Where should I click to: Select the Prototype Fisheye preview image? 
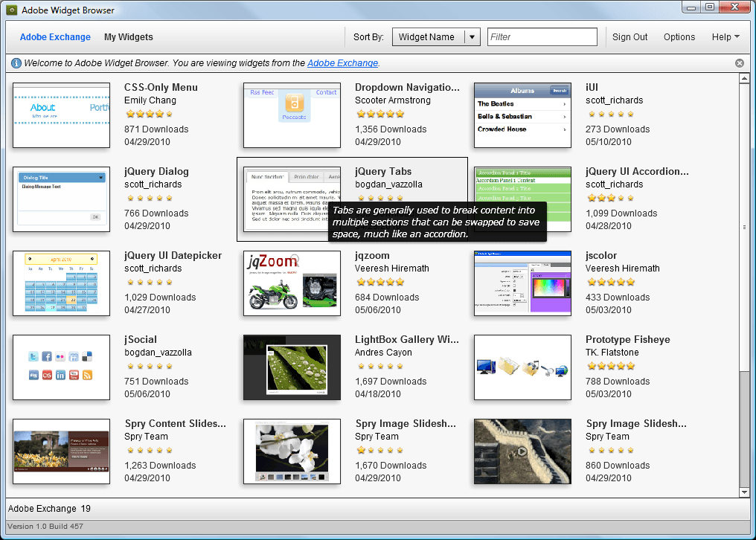[522, 367]
